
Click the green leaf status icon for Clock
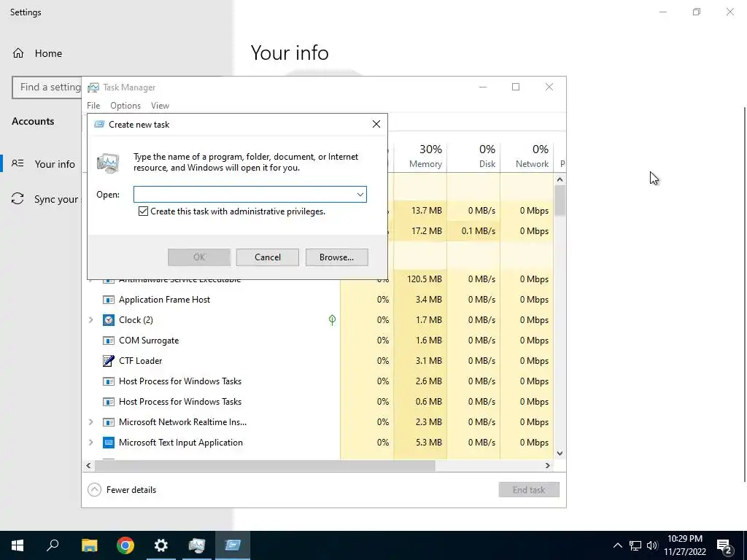[x=332, y=320]
